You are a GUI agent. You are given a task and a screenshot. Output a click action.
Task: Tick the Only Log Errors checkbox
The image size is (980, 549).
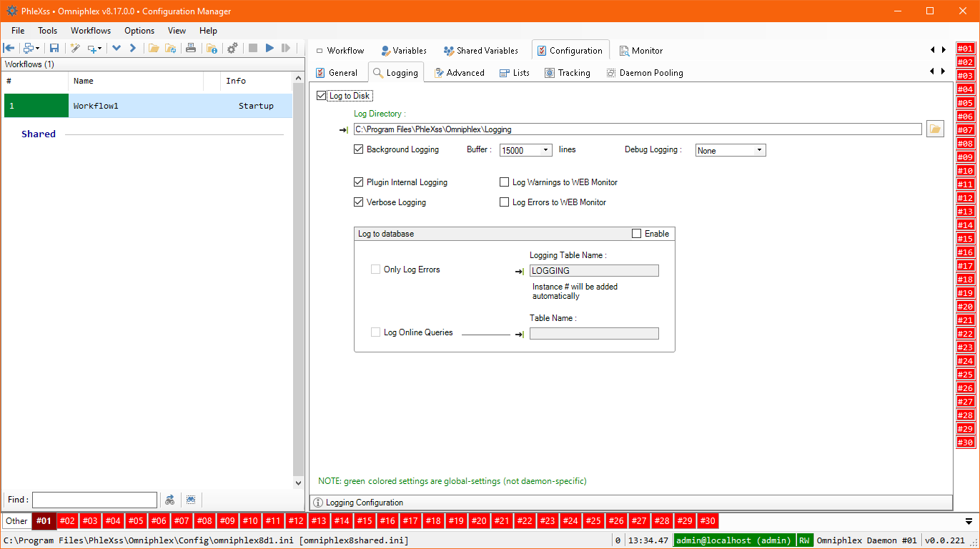(376, 269)
